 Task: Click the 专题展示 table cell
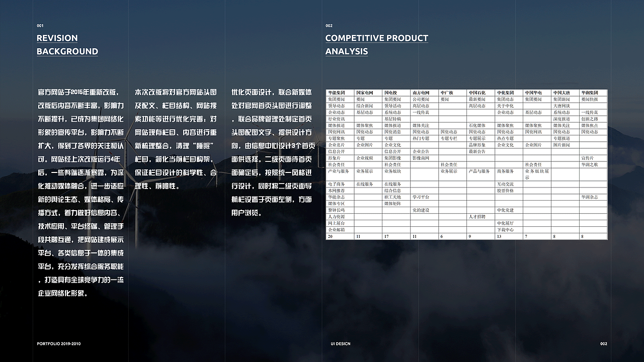481,138
